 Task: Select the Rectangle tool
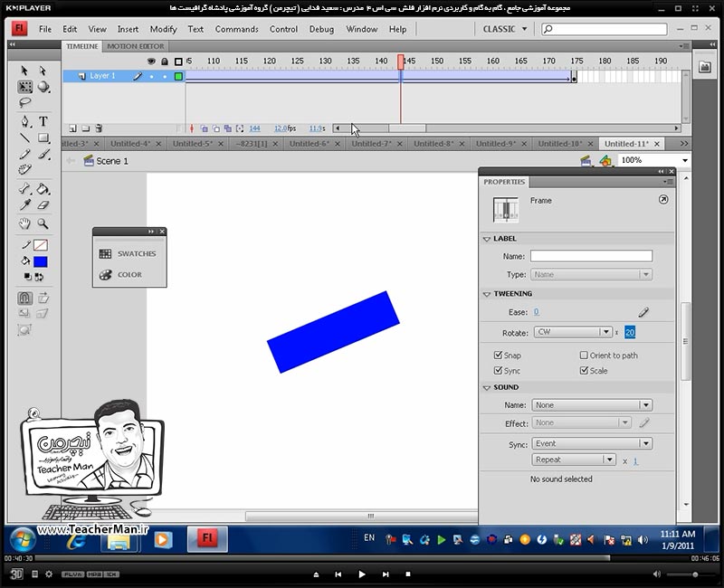[x=43, y=138]
